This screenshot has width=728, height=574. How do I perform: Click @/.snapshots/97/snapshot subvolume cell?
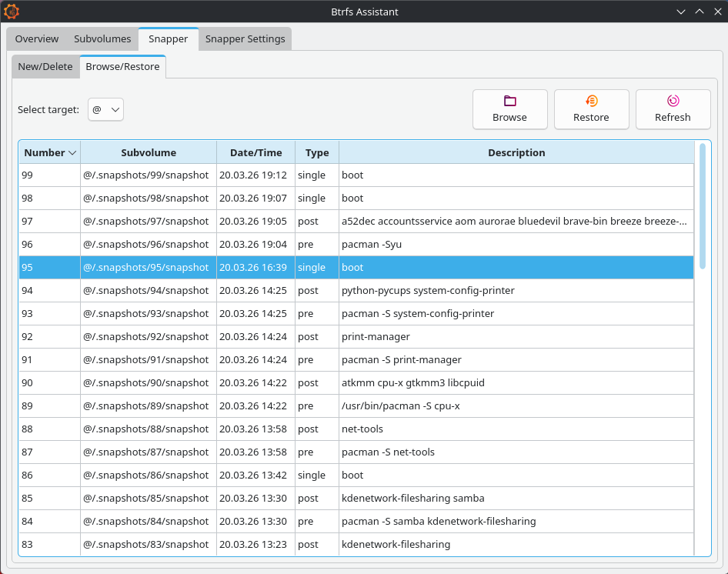[149, 221]
